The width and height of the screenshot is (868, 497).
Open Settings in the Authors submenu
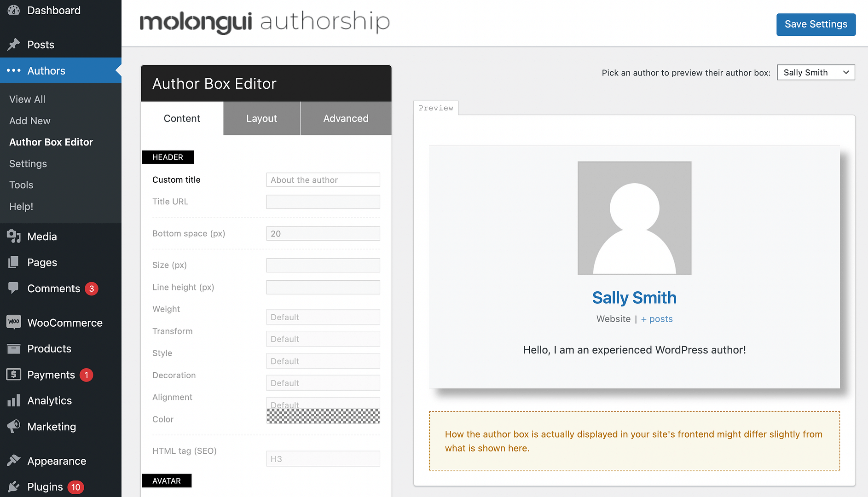point(28,164)
